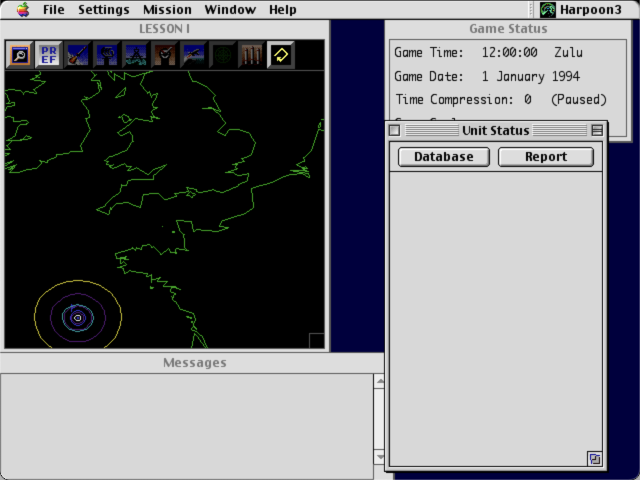Image resolution: width=640 pixels, height=480 pixels.
Task: Select the navigation compass divider icon
Action: click(x=136, y=55)
